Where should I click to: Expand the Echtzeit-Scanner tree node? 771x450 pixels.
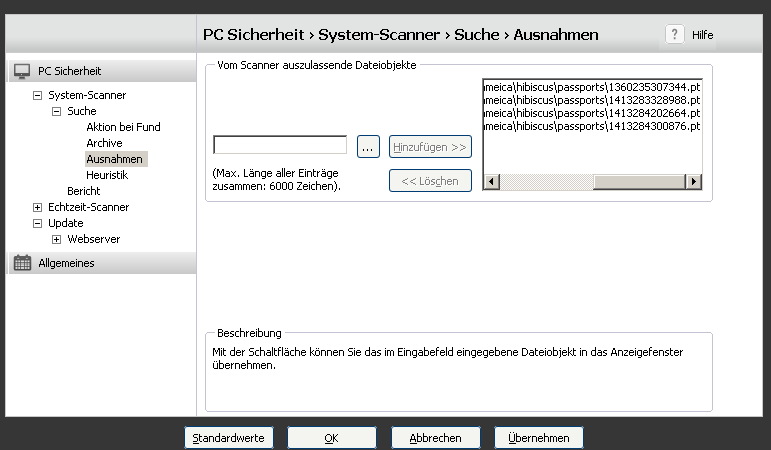[x=38, y=207]
